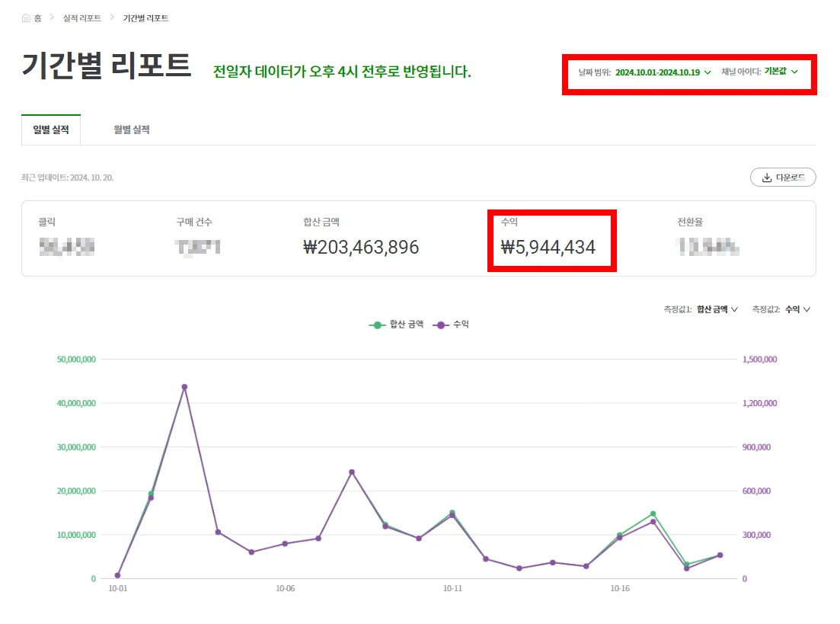Click the green 합산 금액 legend marker

(377, 325)
